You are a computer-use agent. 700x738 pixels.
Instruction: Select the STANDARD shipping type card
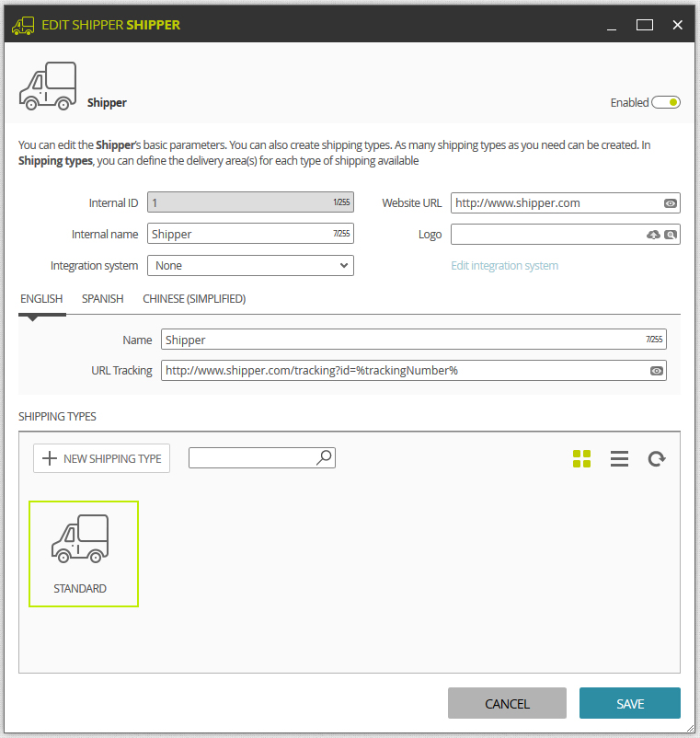click(x=84, y=554)
